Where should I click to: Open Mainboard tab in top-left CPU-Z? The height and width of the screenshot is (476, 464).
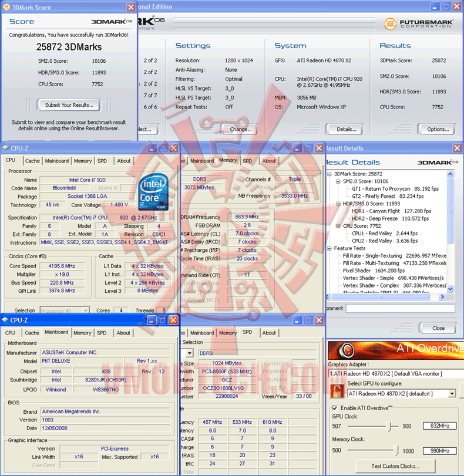(x=57, y=161)
